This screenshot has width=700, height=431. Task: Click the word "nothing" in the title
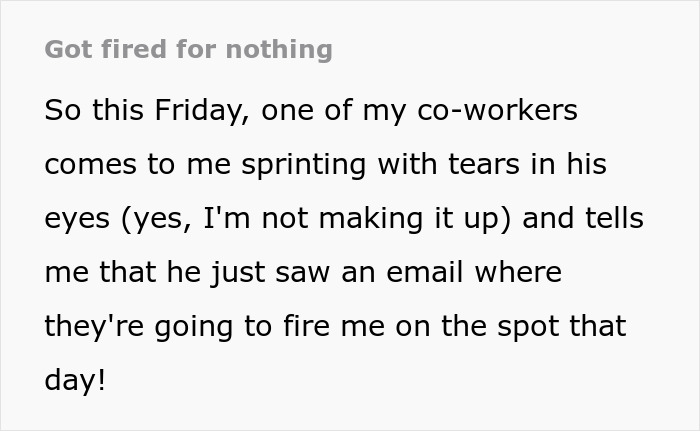pyautogui.click(x=284, y=49)
